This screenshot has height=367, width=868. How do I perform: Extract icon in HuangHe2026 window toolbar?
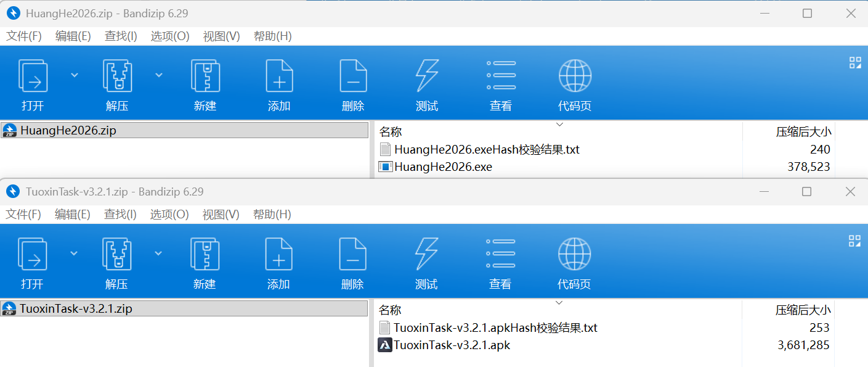[117, 76]
